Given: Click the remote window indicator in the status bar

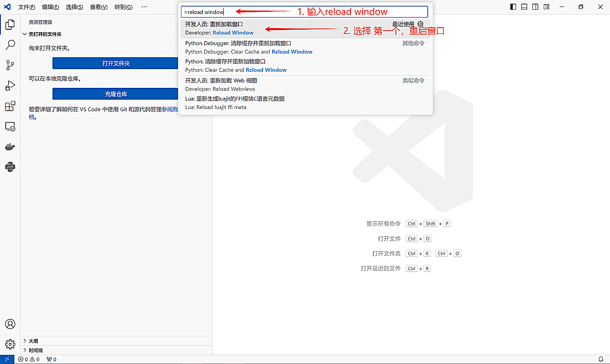Looking at the screenshot, I should coord(7,359).
